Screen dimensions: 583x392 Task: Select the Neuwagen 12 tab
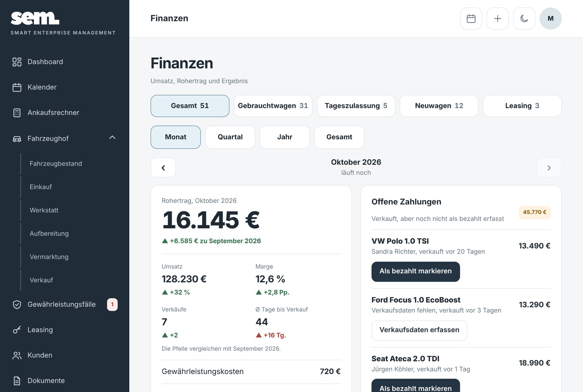(x=439, y=106)
